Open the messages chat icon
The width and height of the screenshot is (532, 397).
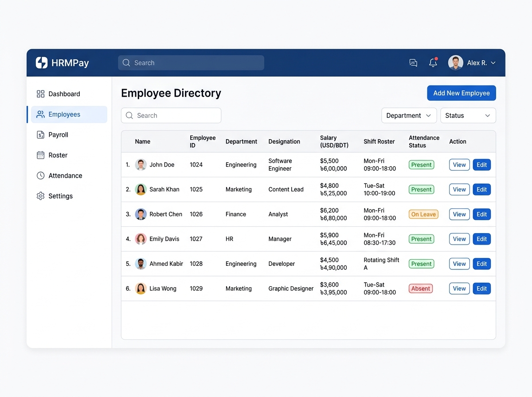[x=413, y=63]
